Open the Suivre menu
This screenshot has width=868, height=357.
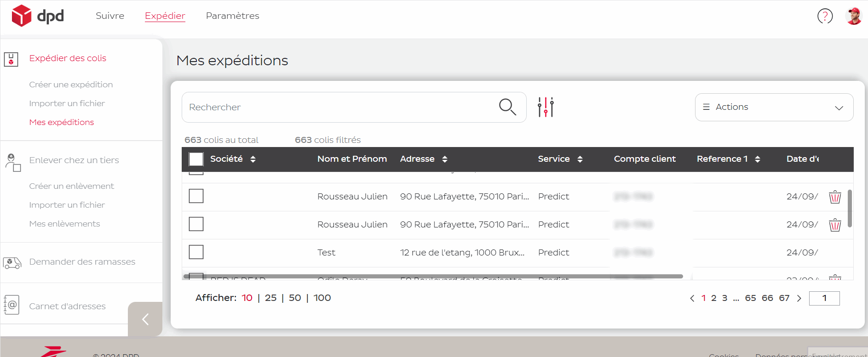coord(110,16)
